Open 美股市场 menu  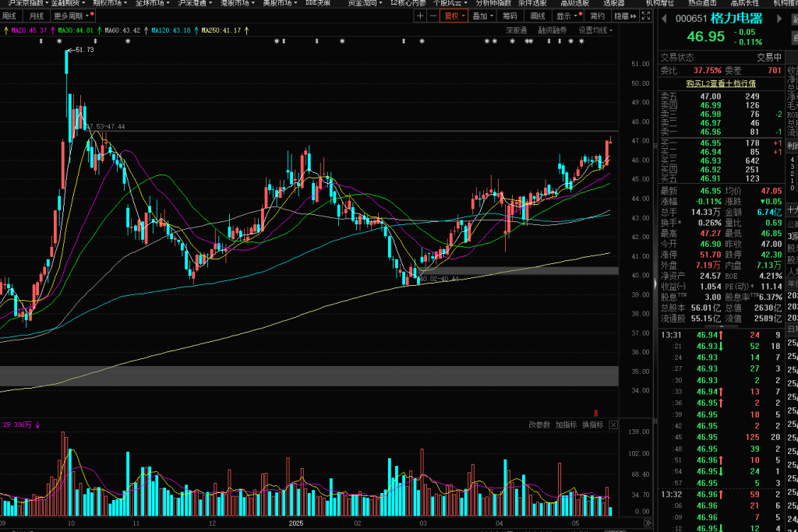(x=280, y=3)
